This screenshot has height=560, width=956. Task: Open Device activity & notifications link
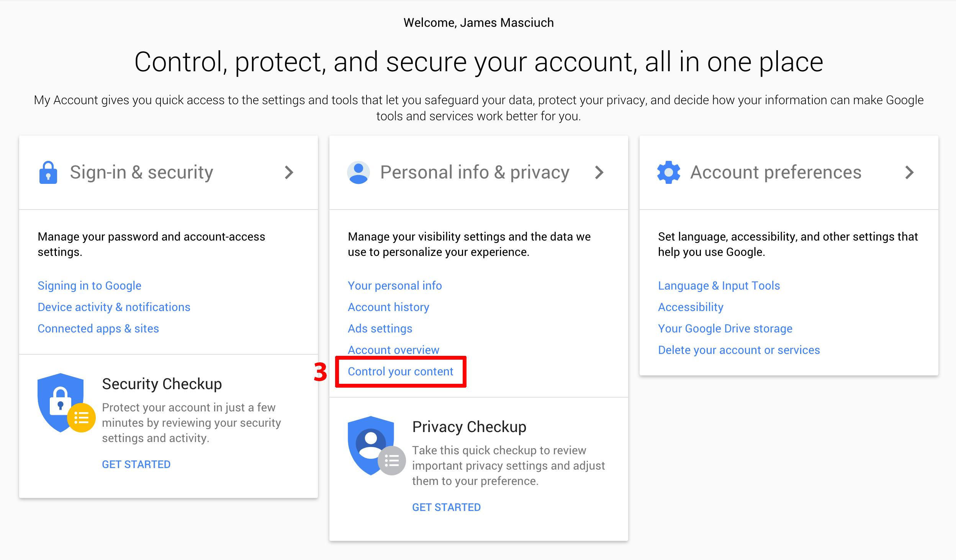pyautogui.click(x=114, y=307)
